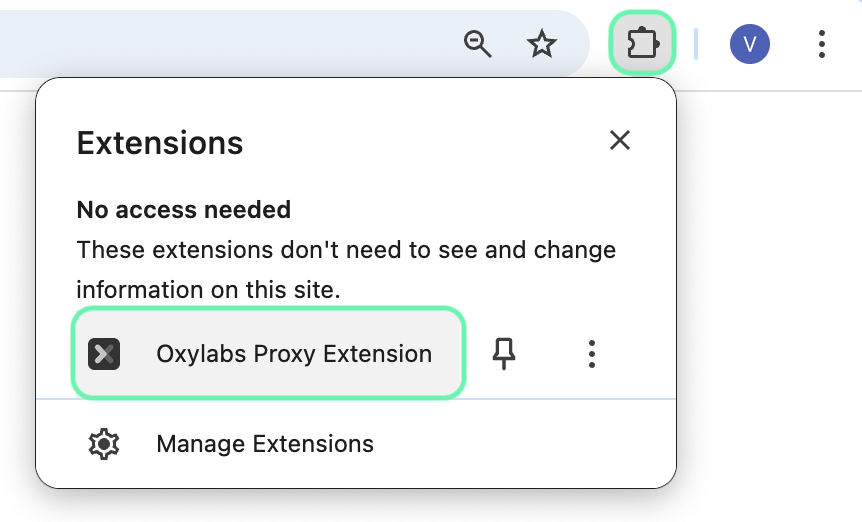Open more options for Oxylabs Proxy Extension
The image size is (862, 522).
592,353
